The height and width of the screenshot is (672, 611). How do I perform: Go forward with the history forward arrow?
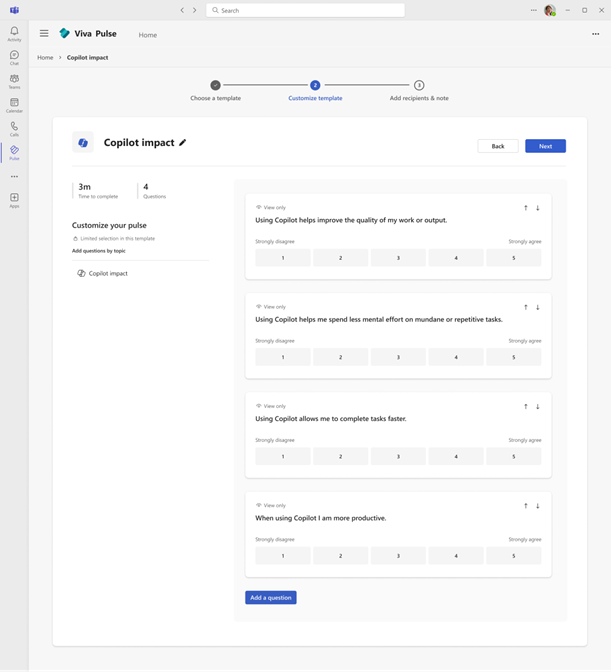point(195,10)
